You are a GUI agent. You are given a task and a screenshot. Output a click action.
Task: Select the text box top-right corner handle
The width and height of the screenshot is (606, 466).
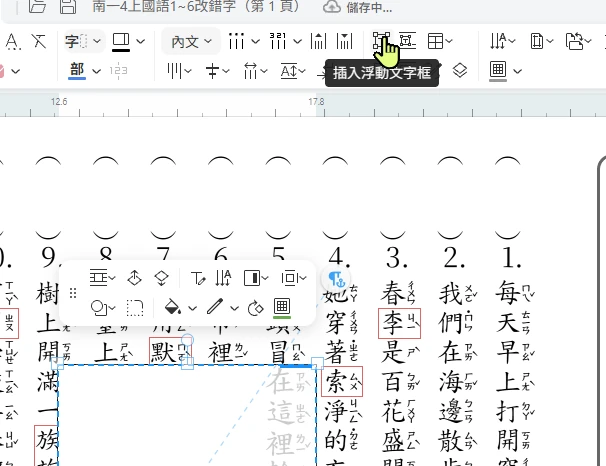coord(317,364)
